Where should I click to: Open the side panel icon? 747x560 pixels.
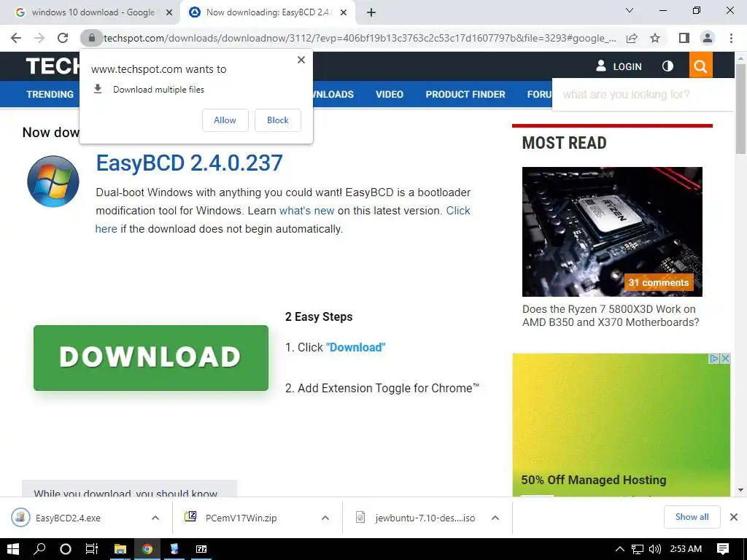point(684,38)
